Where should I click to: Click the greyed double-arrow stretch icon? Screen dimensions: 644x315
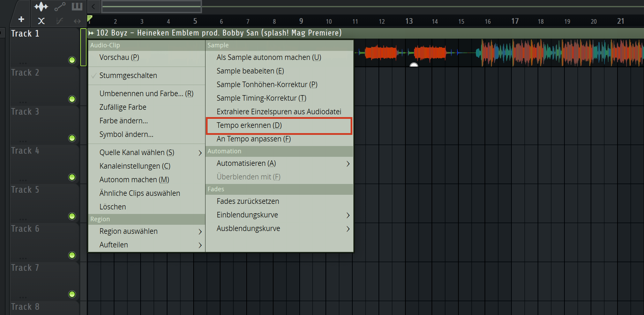(x=77, y=21)
